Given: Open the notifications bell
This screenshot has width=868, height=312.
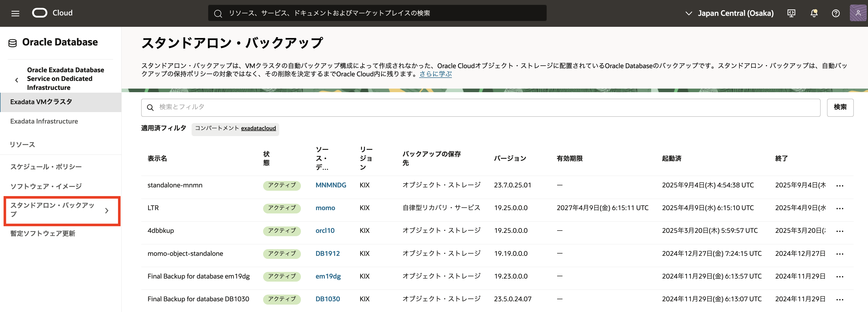Looking at the screenshot, I should click(814, 13).
